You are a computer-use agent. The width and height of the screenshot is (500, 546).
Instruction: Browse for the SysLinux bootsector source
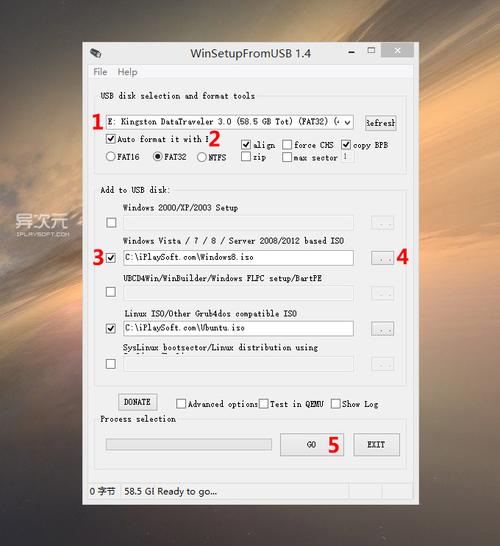coord(382,364)
